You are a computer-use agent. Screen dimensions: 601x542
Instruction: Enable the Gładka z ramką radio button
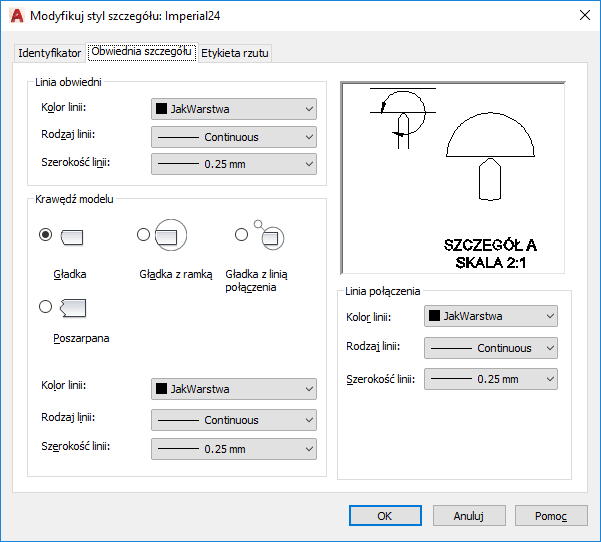click(143, 234)
